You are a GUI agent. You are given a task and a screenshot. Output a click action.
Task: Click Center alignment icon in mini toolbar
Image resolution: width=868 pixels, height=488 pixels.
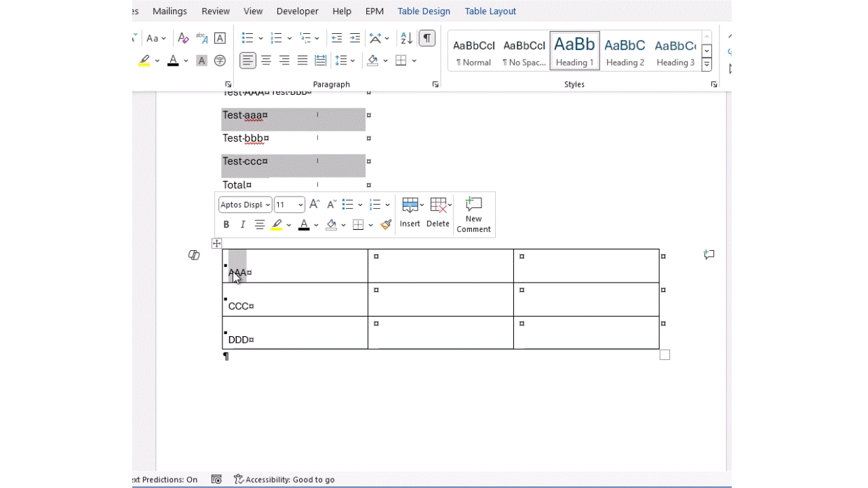click(260, 224)
